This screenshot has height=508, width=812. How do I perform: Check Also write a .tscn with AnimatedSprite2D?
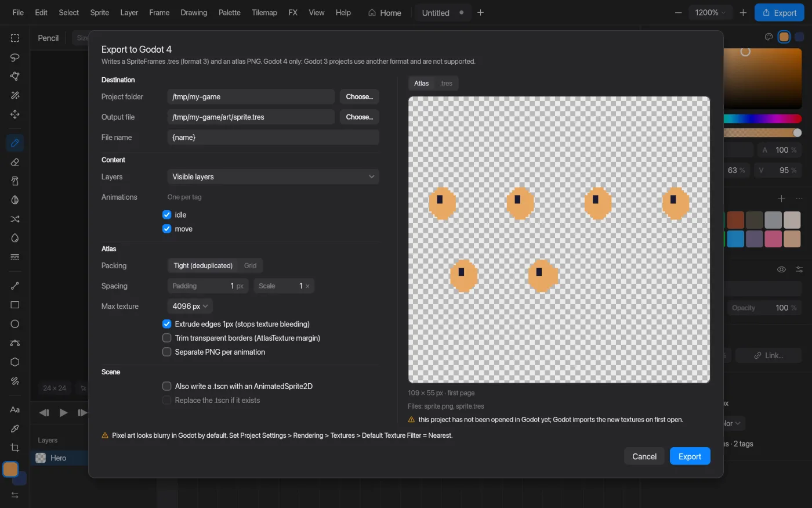coord(167,386)
